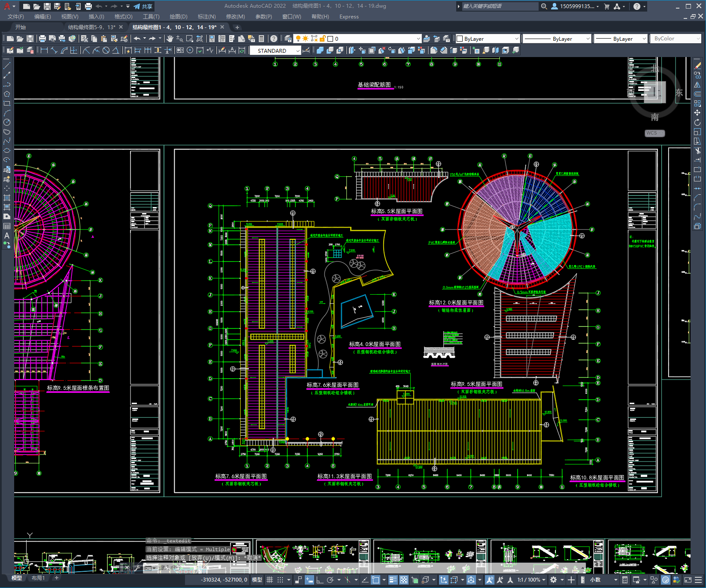Screen dimensions: 706x588
Task: Open the 文件(F) menu
Action: pos(16,17)
